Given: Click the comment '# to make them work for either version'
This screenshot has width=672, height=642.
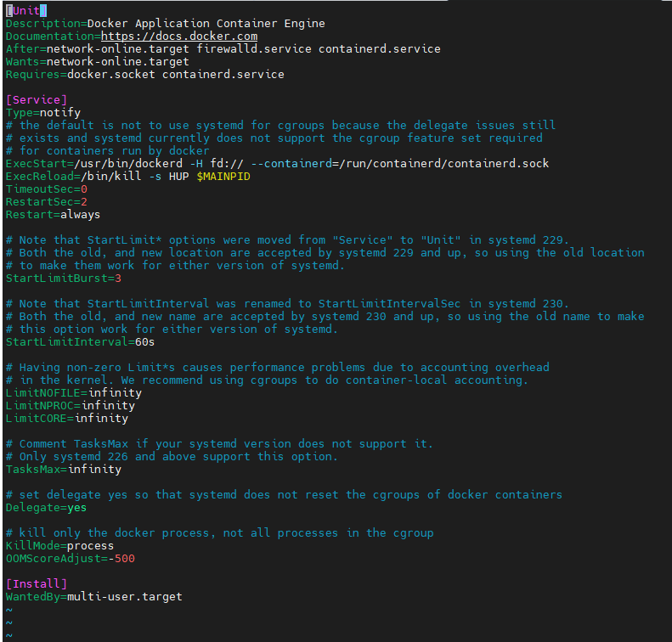Looking at the screenshot, I should point(175,266).
